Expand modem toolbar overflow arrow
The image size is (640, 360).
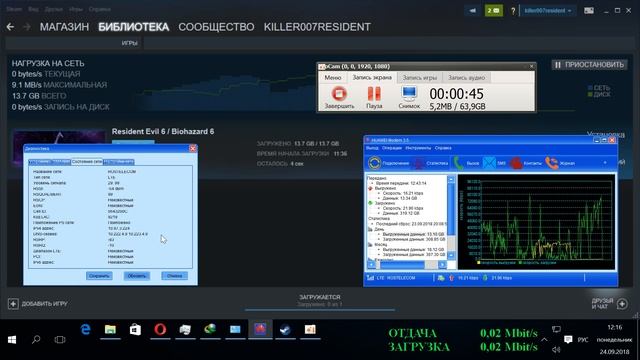pyautogui.click(x=605, y=163)
